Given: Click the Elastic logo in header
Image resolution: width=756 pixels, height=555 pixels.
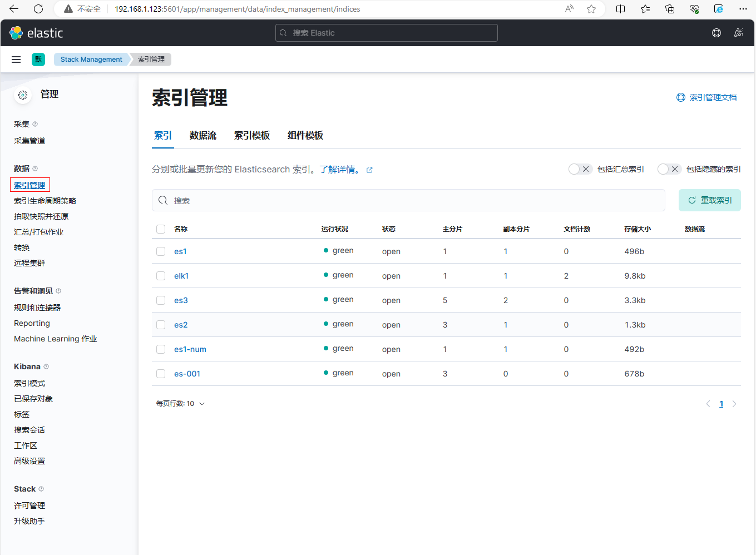Looking at the screenshot, I should click(37, 33).
